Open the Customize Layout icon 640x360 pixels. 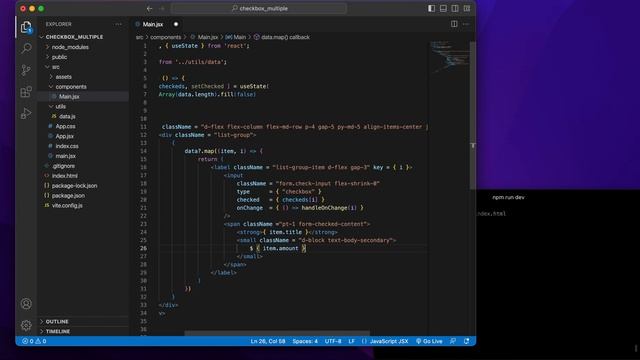tap(467, 9)
